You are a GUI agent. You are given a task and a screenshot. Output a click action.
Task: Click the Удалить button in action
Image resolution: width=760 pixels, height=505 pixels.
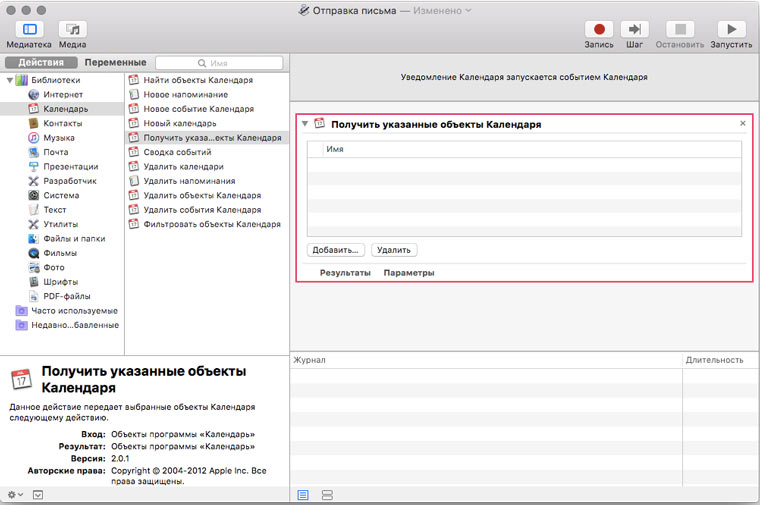(x=394, y=250)
